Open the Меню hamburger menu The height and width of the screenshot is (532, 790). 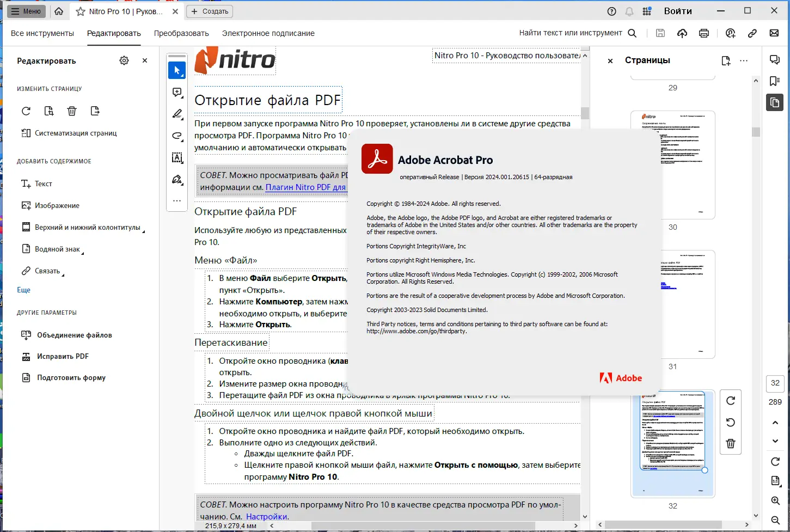(x=26, y=11)
